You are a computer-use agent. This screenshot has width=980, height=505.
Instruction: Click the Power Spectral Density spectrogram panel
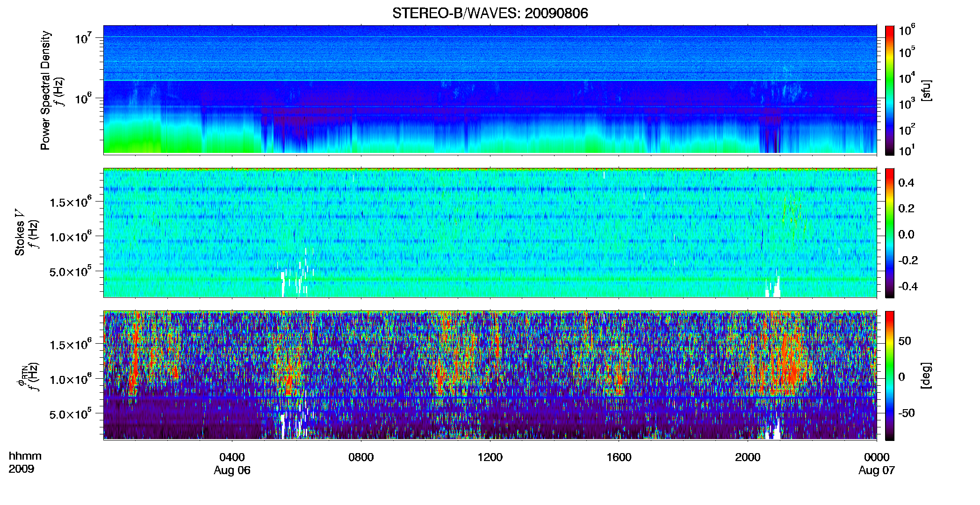point(490,90)
